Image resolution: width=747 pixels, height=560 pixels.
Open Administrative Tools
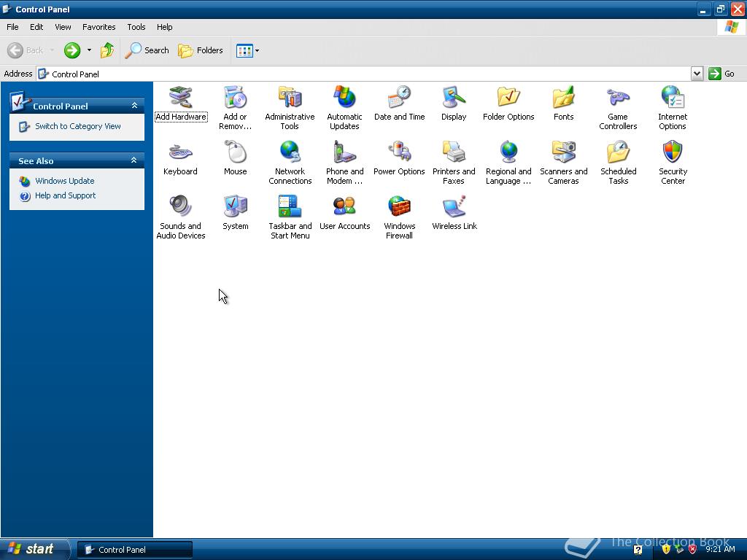pos(290,108)
